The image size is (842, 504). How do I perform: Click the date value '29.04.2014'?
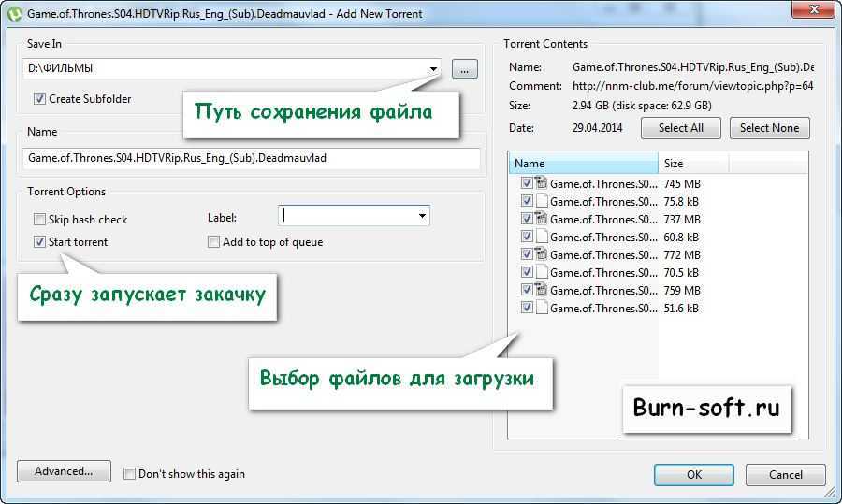[x=597, y=128]
